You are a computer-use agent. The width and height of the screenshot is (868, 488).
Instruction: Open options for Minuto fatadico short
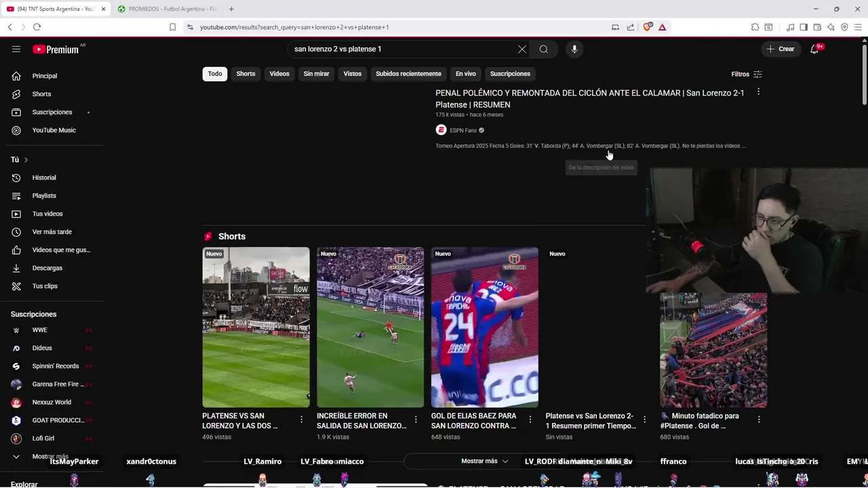click(759, 420)
